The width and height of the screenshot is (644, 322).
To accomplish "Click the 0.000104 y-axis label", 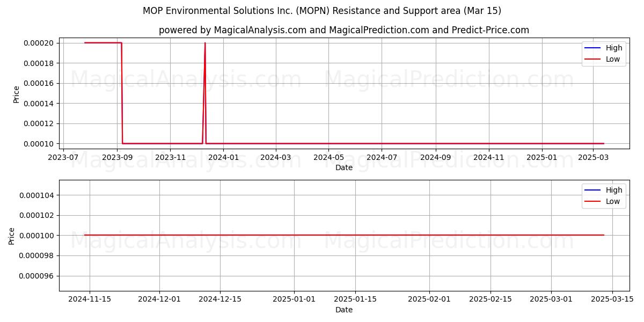I will [38, 195].
